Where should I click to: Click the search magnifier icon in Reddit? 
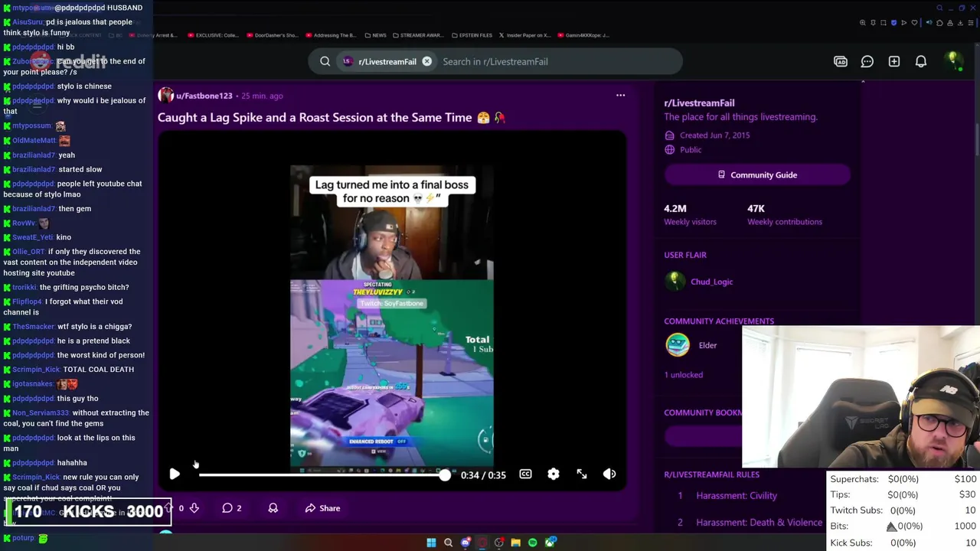coord(325,61)
